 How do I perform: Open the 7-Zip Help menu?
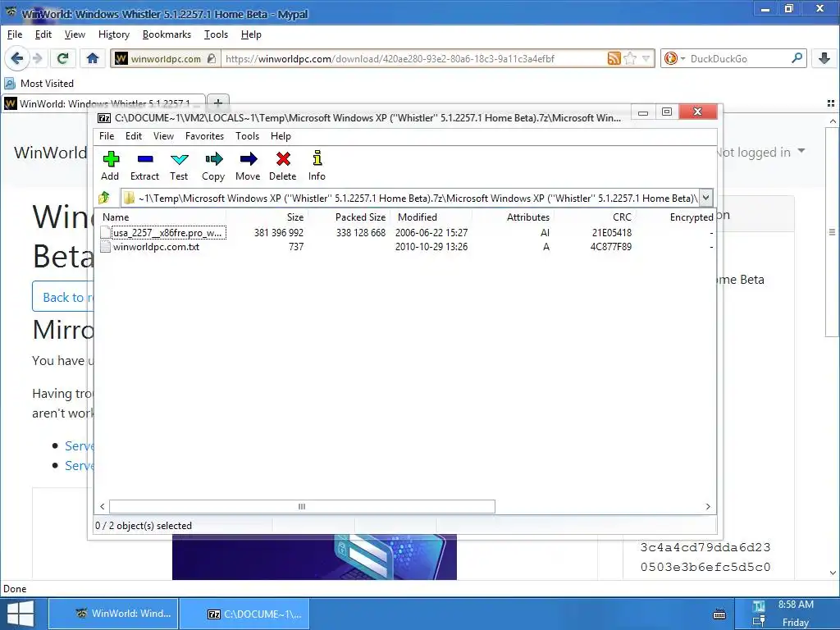pos(281,136)
